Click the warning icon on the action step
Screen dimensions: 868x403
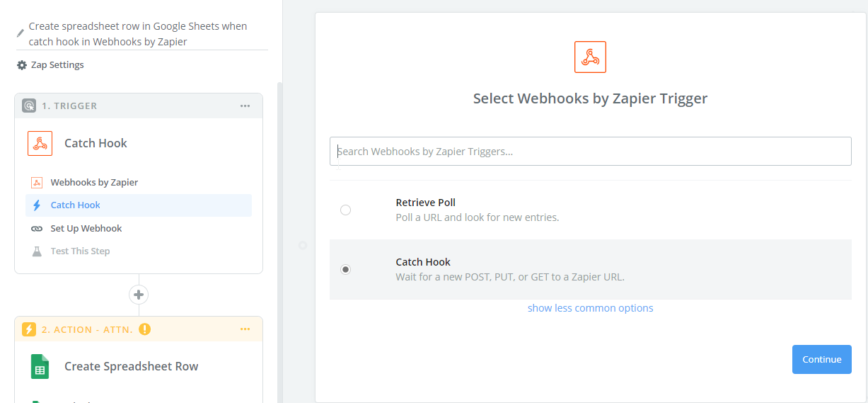[145, 329]
